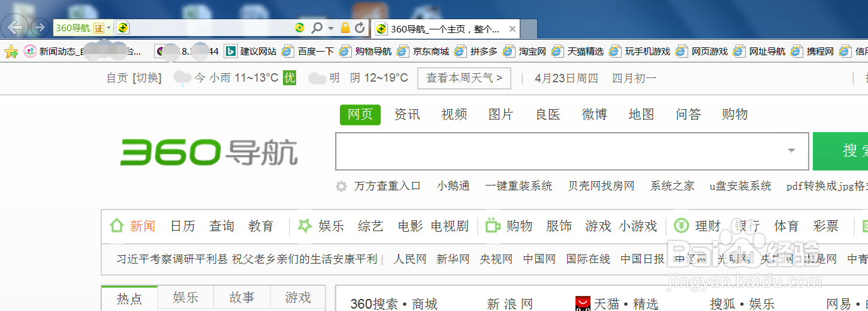Open the 天猫精选 bookmark
Image resolution: width=868 pixels, height=311 pixels.
578,52
